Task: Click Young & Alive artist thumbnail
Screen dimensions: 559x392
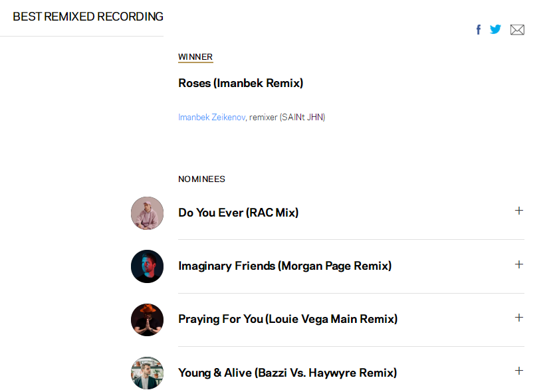Action: click(x=147, y=373)
